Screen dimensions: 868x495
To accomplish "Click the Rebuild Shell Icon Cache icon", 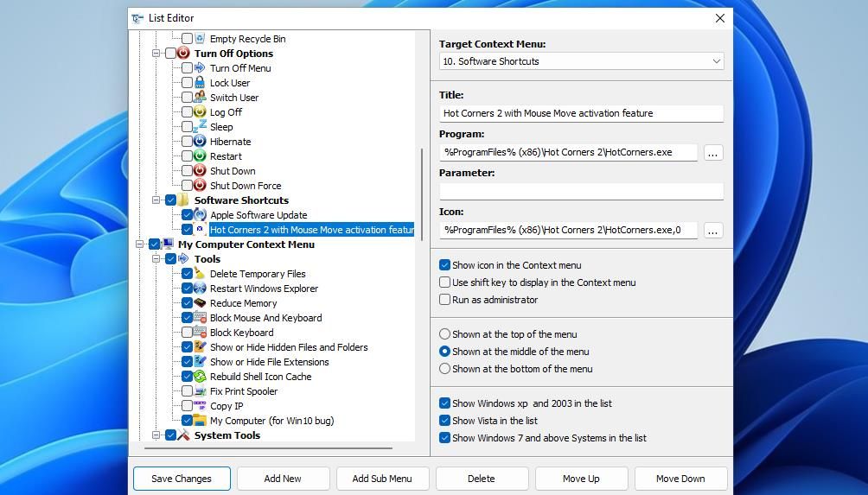I will [200, 377].
